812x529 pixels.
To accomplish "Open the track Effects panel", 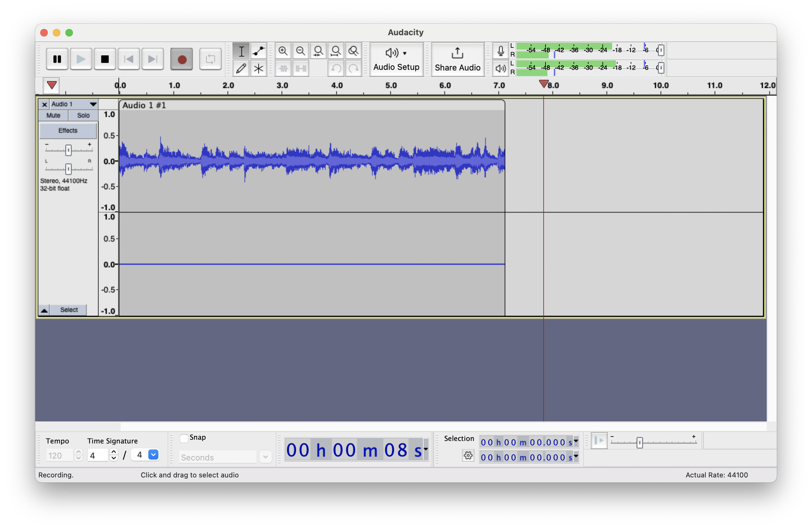I will [68, 131].
